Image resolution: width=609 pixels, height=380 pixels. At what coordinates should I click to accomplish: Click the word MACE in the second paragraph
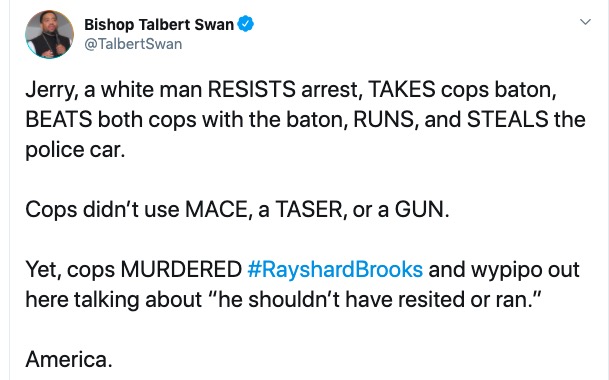216,209
